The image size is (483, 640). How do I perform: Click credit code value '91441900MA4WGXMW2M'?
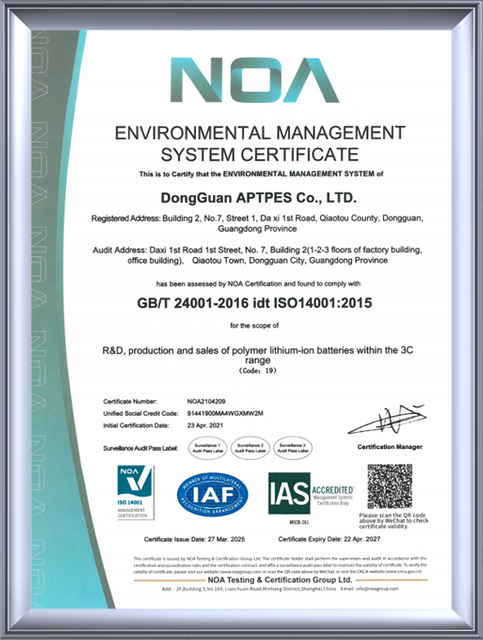coord(225,413)
